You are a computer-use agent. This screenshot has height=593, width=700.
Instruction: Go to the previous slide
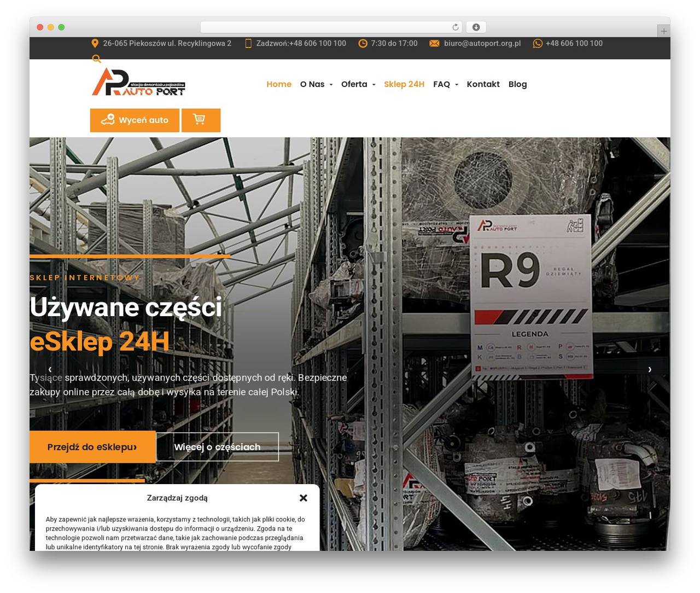tap(50, 369)
